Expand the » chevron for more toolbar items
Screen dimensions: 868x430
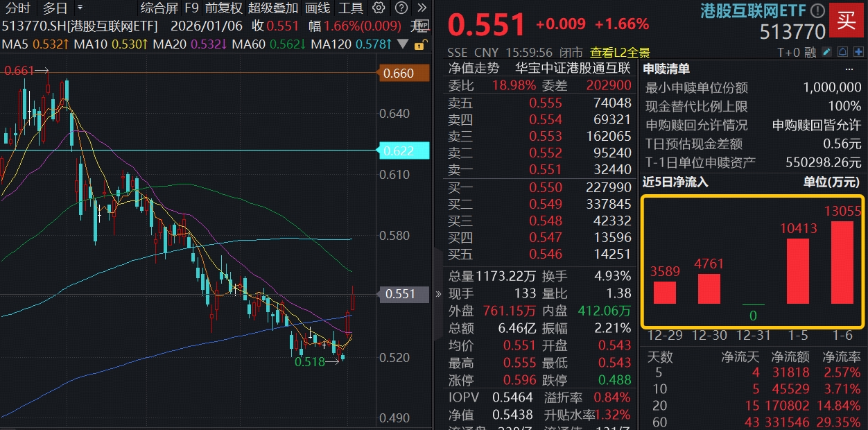click(x=422, y=8)
